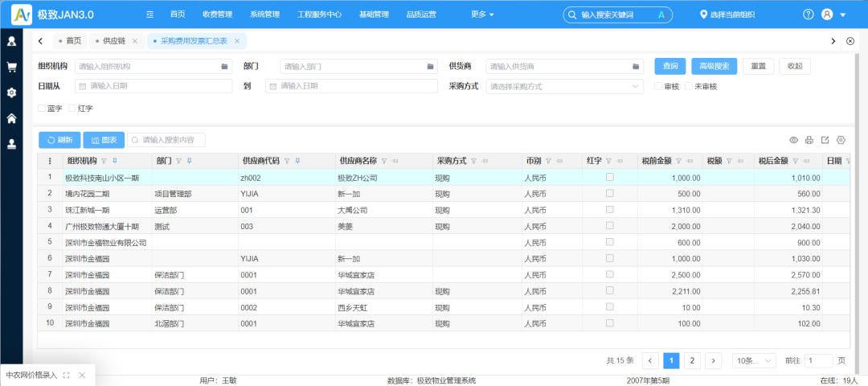Toggle 红字 checkbox in row 9 (西乡天虹)
The width and height of the screenshot is (868, 386).
pyautogui.click(x=609, y=307)
